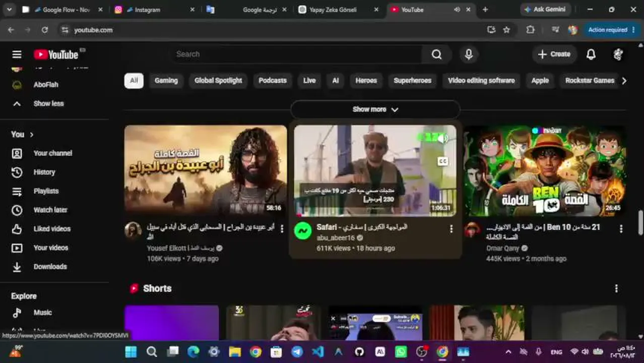644x363 pixels.
Task: Open the notifications bell
Action: click(591, 54)
